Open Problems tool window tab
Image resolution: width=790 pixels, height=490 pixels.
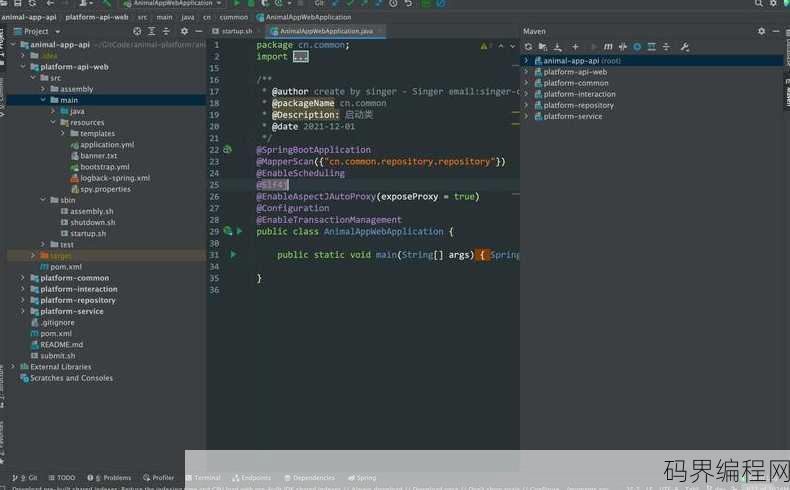(x=109, y=477)
